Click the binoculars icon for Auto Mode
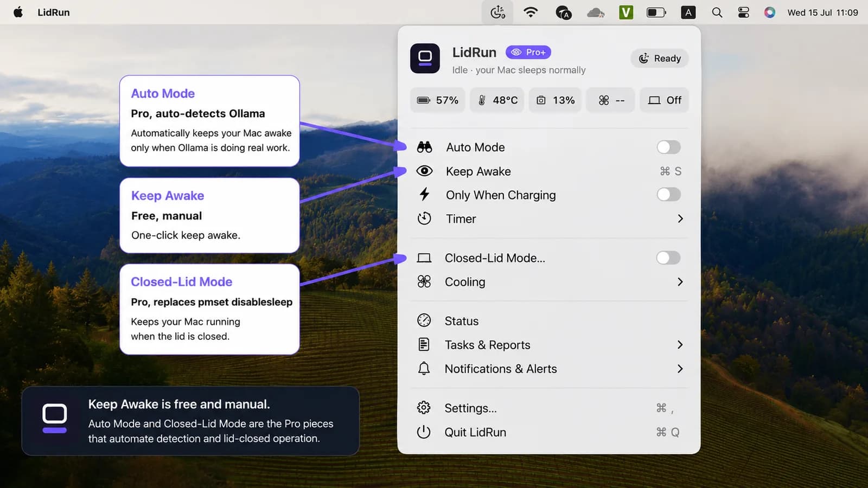The height and width of the screenshot is (488, 868). click(x=424, y=147)
